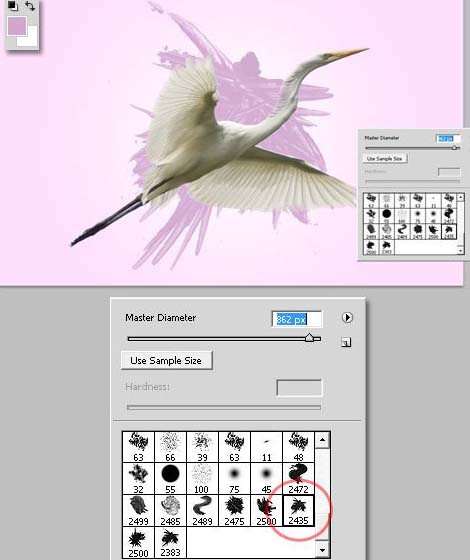
Task: Swap foreground and background colors
Action: pyautogui.click(x=30, y=6)
